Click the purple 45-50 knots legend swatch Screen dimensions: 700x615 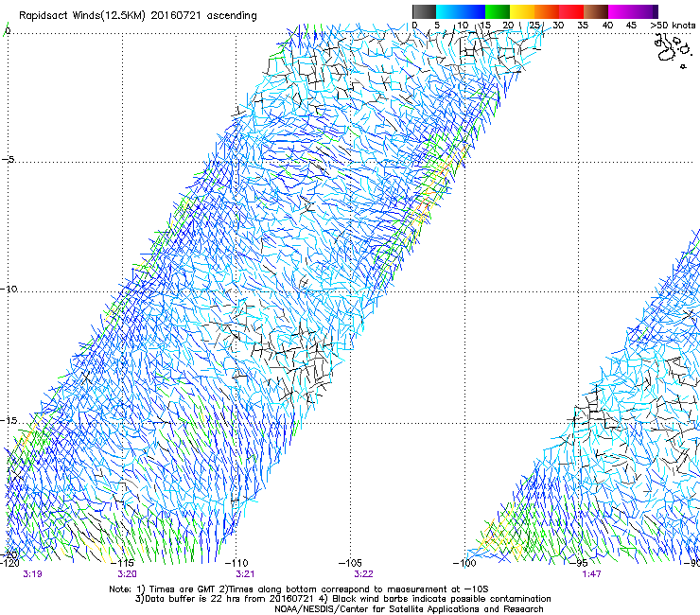645,11
